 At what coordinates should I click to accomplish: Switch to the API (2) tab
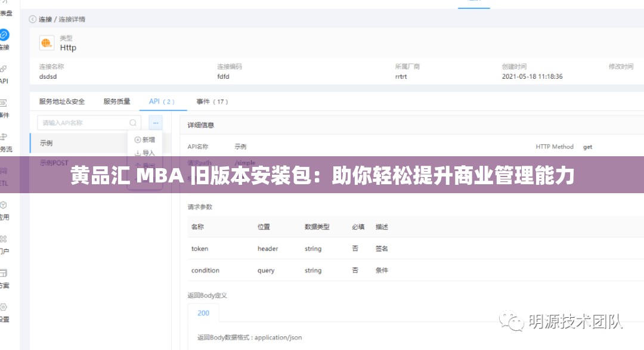click(x=162, y=101)
